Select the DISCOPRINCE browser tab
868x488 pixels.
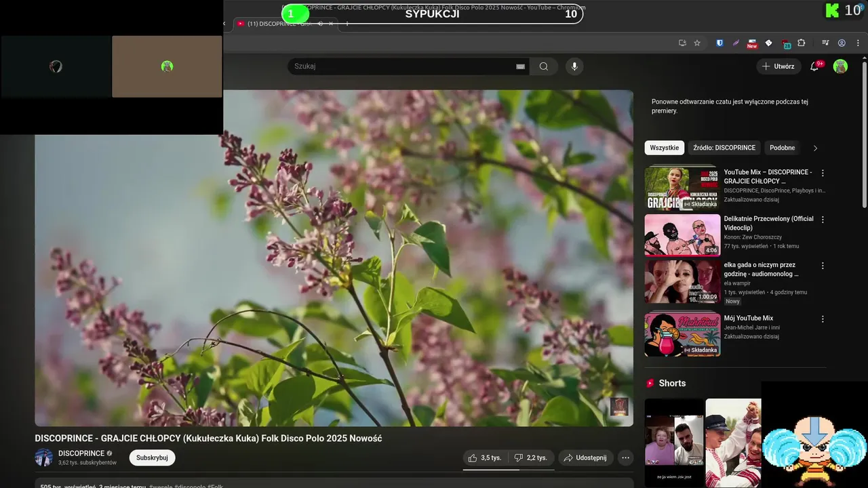[x=285, y=24]
